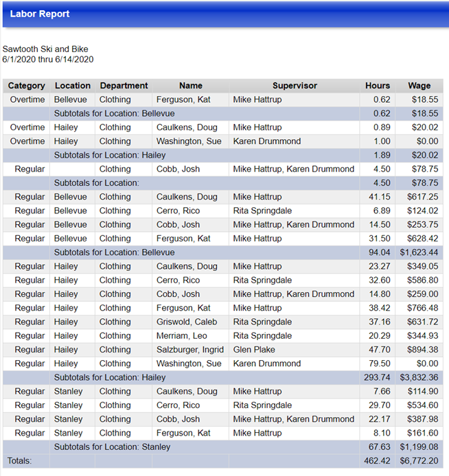
Task: Click the Wage column header
Action: coord(419,86)
